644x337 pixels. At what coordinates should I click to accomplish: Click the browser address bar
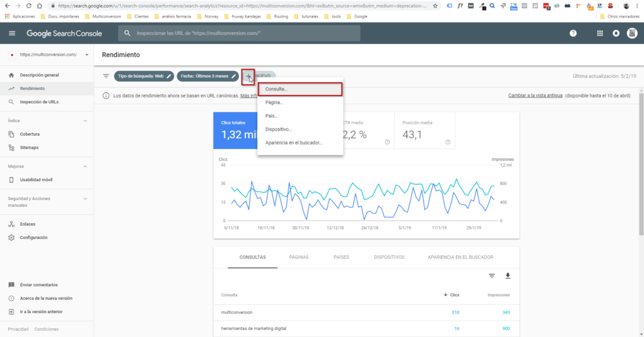(x=242, y=6)
